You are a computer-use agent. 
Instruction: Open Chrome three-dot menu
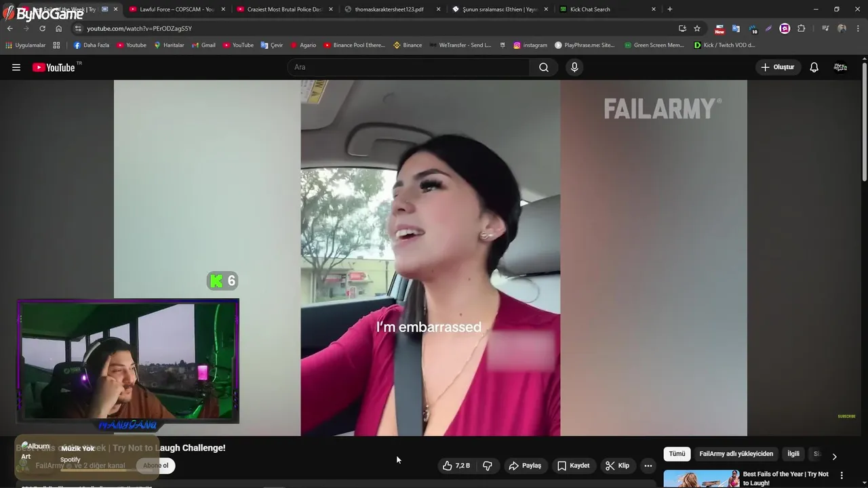coord(858,28)
